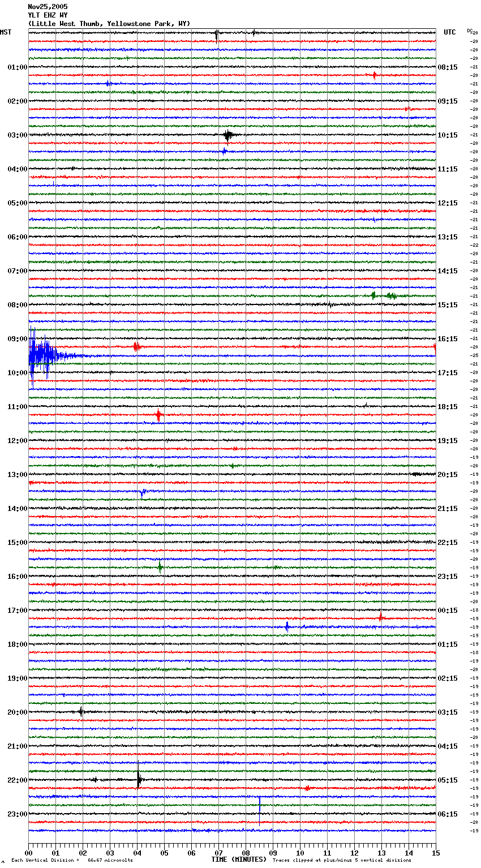Image resolution: width=481 pixels, height=868 pixels.
Task: Click the MST timezone label
Action: (x=6, y=32)
